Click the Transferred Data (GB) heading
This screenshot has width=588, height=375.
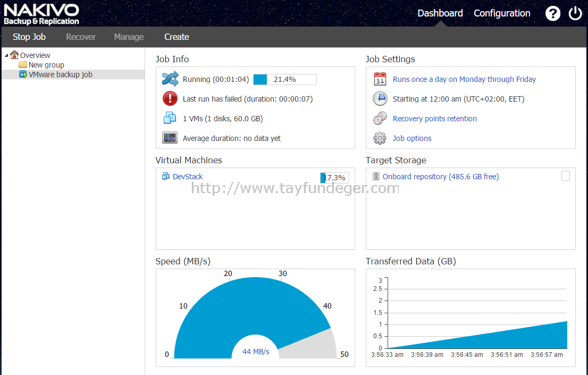410,261
